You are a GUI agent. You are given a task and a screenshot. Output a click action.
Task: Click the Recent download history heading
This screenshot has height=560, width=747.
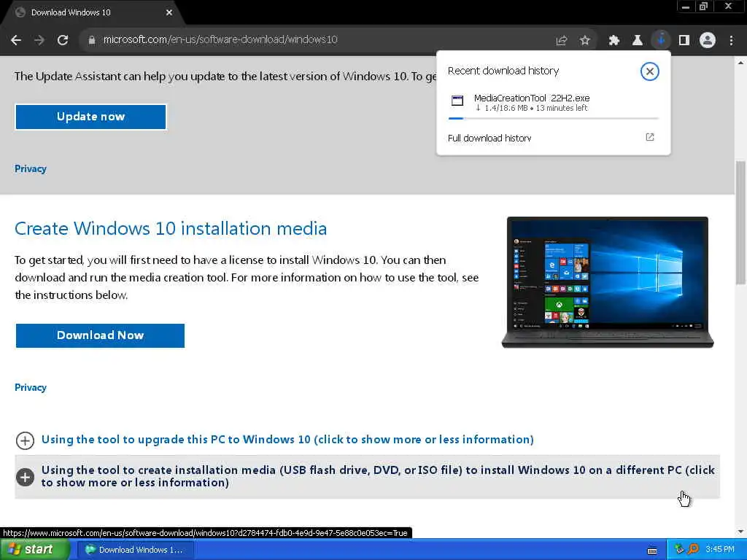[x=503, y=71]
